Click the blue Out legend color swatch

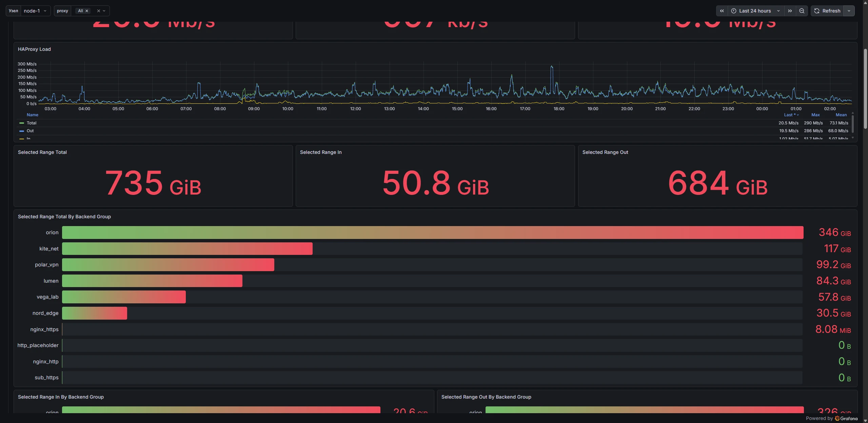[x=22, y=131]
